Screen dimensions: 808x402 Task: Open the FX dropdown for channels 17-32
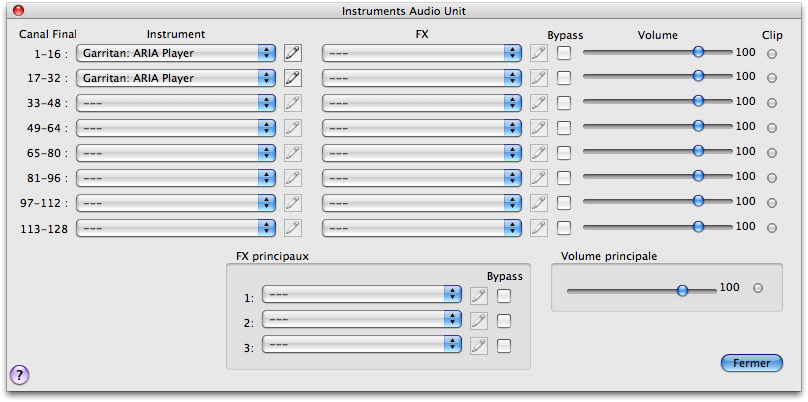(422, 77)
